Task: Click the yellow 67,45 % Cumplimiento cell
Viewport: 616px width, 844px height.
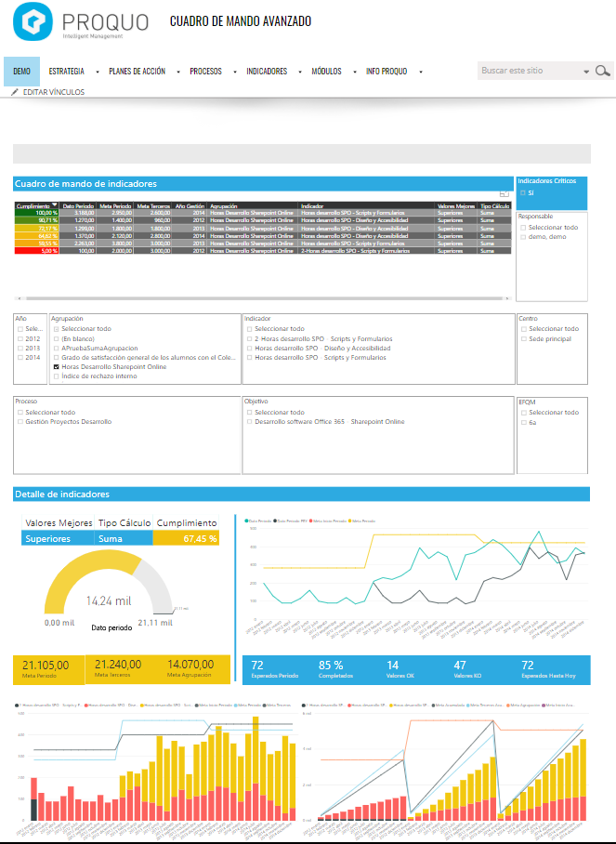Action: coord(186,538)
